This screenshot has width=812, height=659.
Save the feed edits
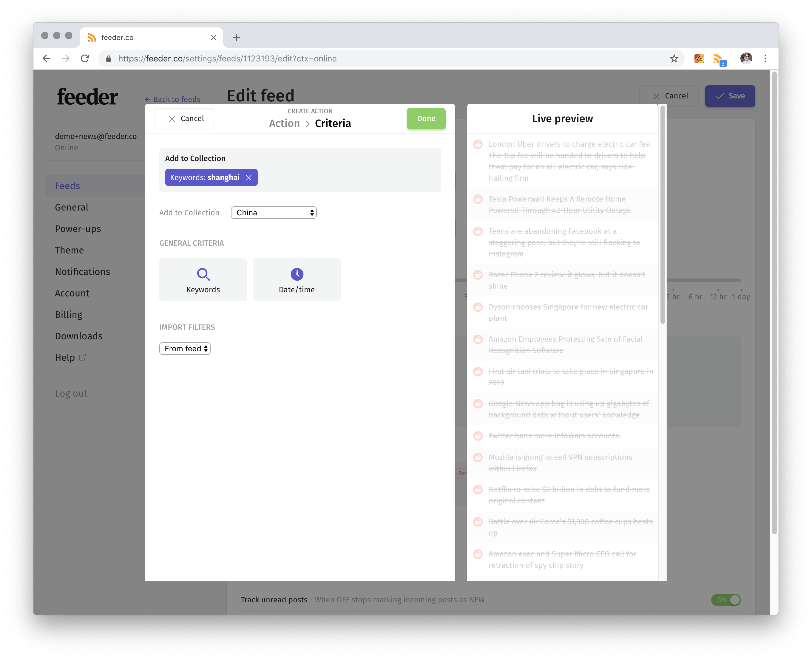730,96
